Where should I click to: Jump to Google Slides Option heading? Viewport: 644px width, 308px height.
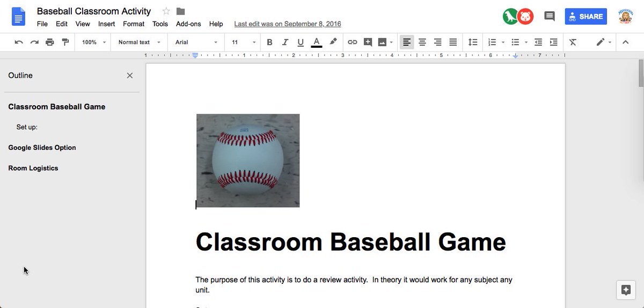click(42, 148)
